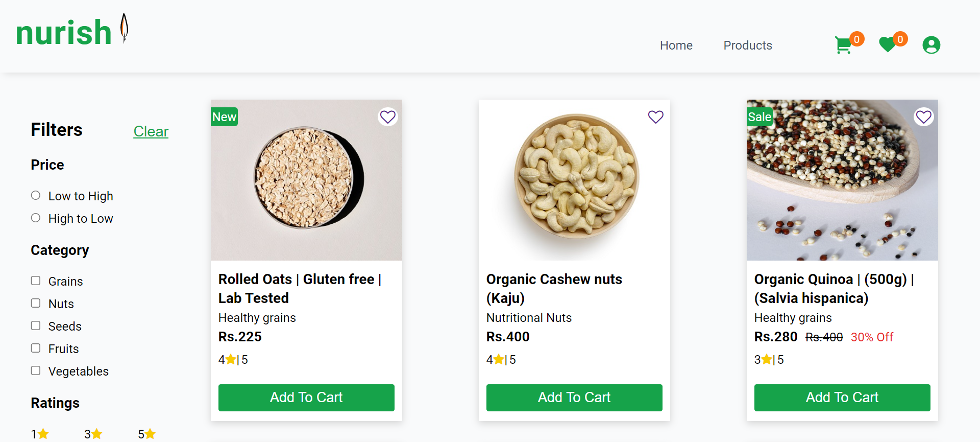Go to the Home menu item
The width and height of the screenshot is (980, 442).
(x=676, y=45)
